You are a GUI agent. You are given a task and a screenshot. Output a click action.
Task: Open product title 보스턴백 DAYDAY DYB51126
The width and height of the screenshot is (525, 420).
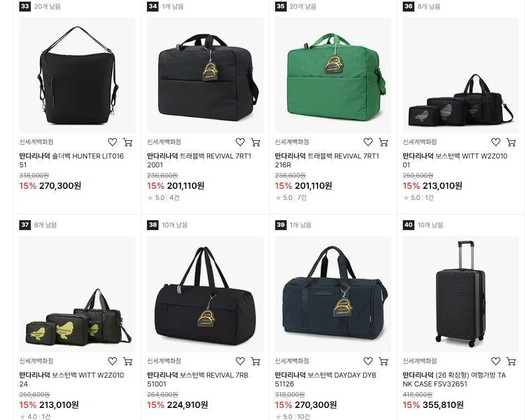(x=325, y=379)
